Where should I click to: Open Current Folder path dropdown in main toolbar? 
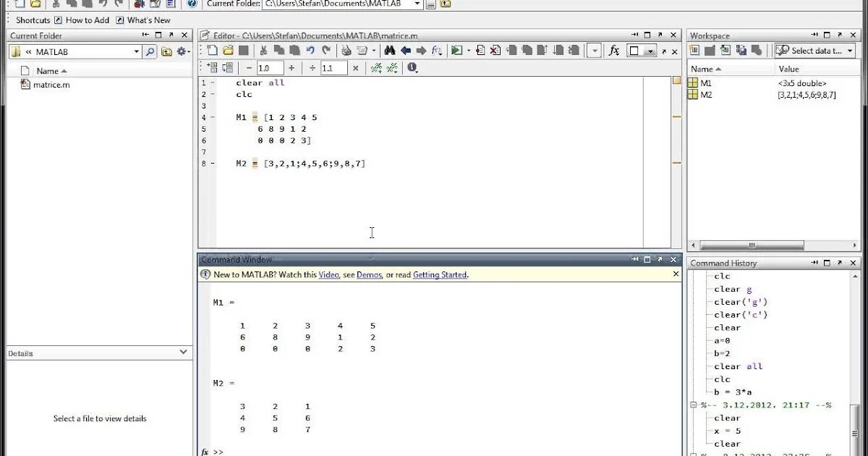[417, 4]
